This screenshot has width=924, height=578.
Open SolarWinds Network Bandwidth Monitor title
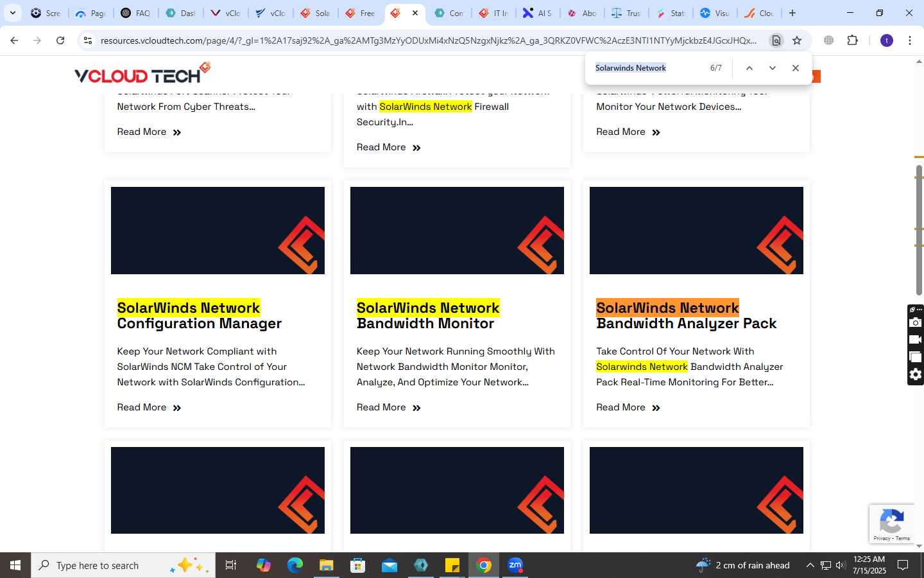(428, 315)
